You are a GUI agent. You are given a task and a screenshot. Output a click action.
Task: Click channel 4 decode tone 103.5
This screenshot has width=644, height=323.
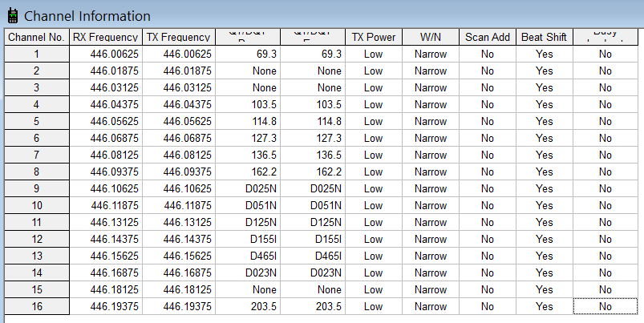pos(248,104)
